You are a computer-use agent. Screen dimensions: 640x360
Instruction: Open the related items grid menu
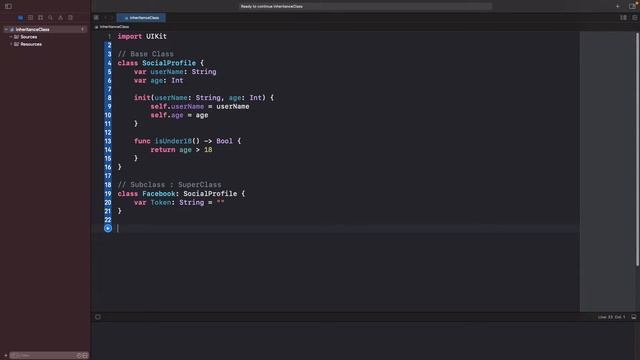point(96,18)
